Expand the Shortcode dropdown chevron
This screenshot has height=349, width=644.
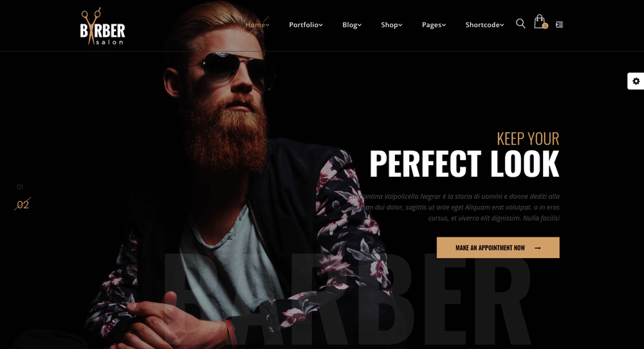pyautogui.click(x=502, y=25)
